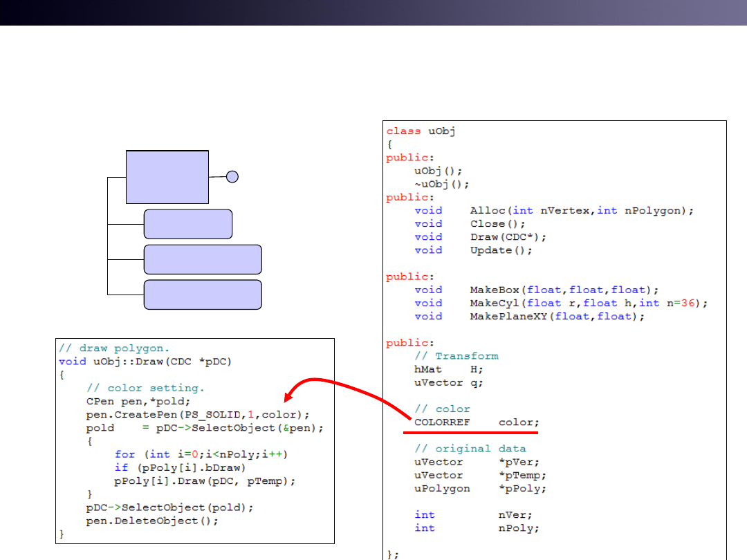Screen dimensions: 747x560
Task: Click the '// draw polygon.' comment
Action: click(114, 348)
